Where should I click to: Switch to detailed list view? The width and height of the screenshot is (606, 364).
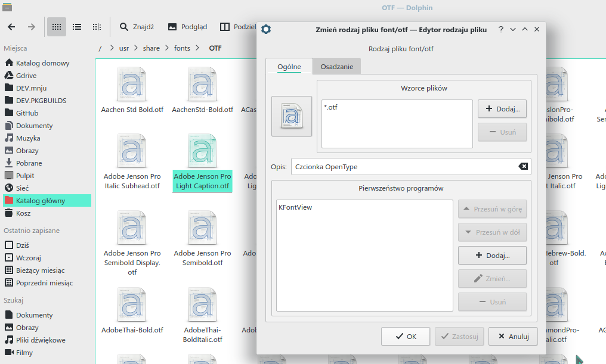pos(76,26)
